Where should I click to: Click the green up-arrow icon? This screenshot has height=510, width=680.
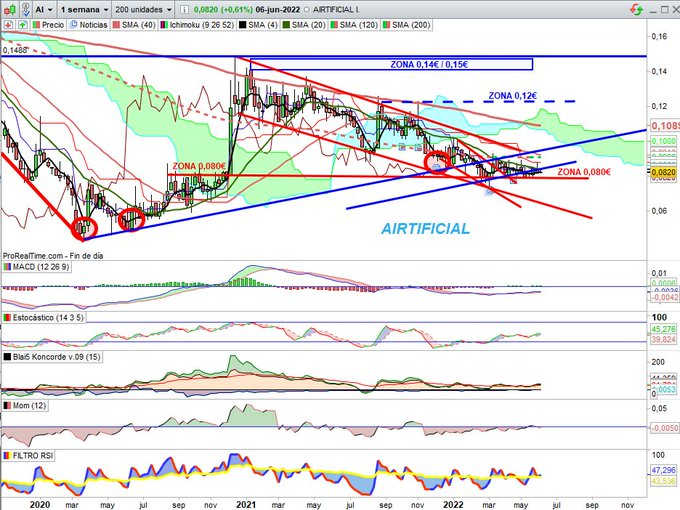tap(22, 25)
